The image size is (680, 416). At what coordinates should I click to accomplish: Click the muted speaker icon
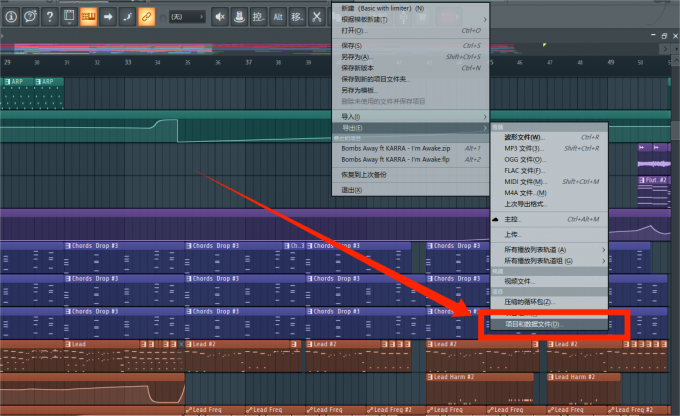(220, 17)
